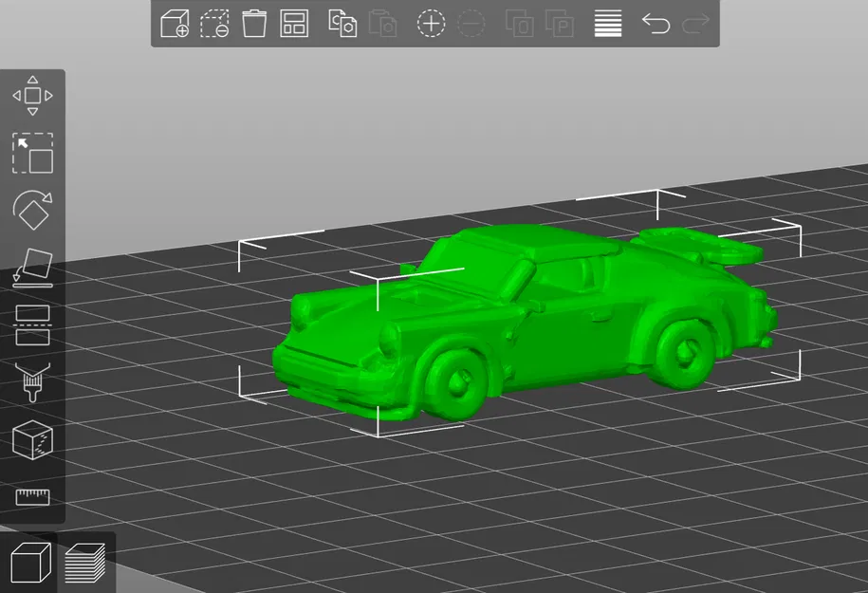Open the Measure tool

tap(33, 496)
